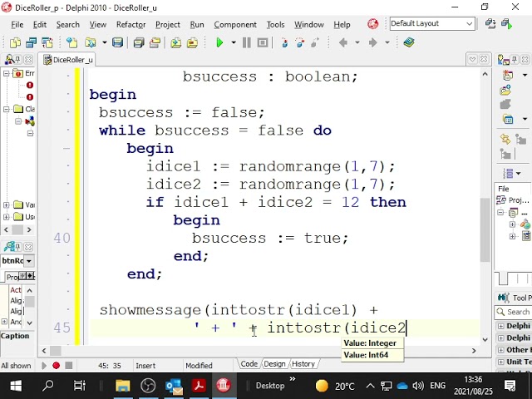The width and height of the screenshot is (532, 399).
Task: Click the Set Debug Desktop icon
Action: coord(507,24)
